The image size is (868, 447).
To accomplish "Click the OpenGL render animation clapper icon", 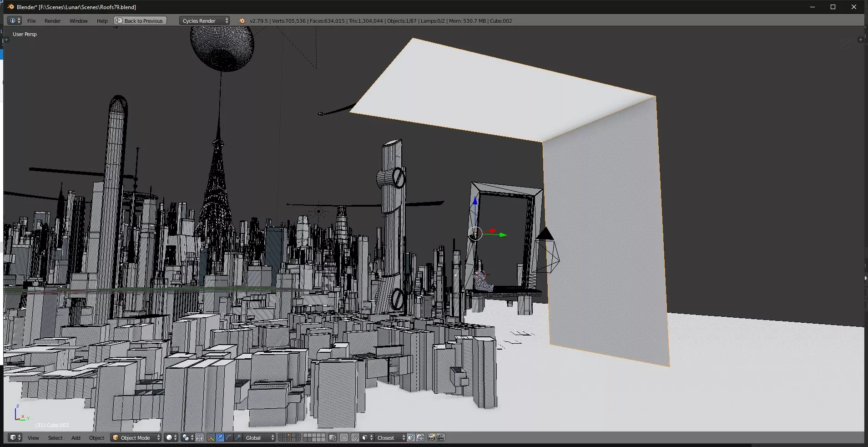I will point(440,437).
